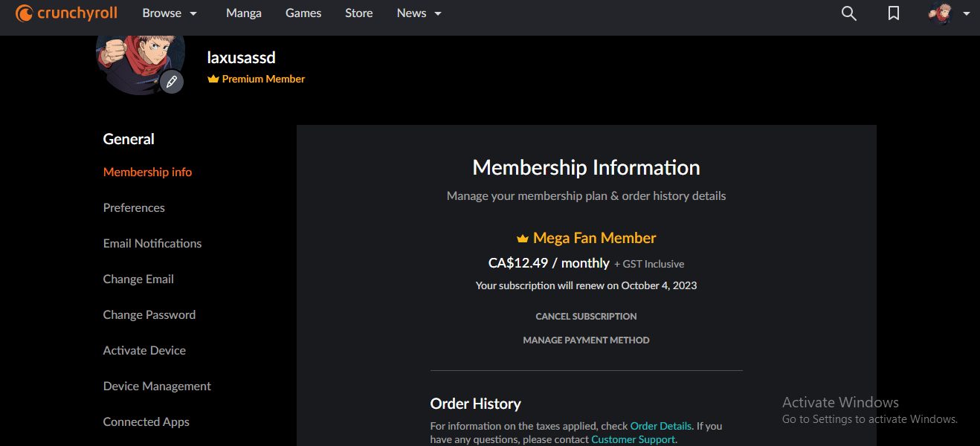Open the Manga menu item
This screenshot has height=446, width=980.
(x=244, y=13)
